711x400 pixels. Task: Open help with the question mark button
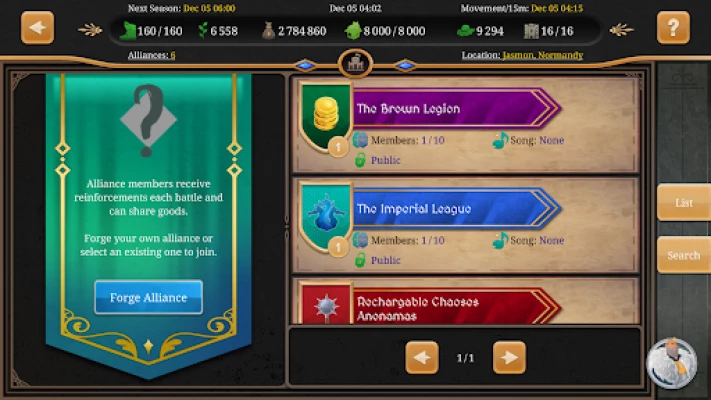[x=673, y=28]
